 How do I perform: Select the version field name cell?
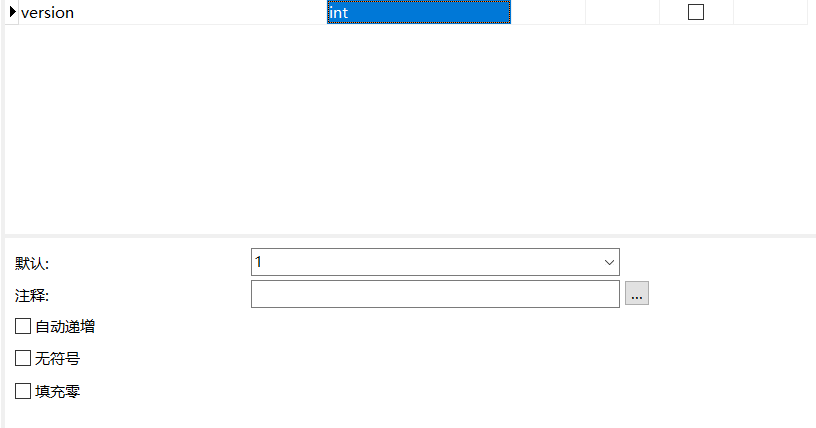click(173, 12)
